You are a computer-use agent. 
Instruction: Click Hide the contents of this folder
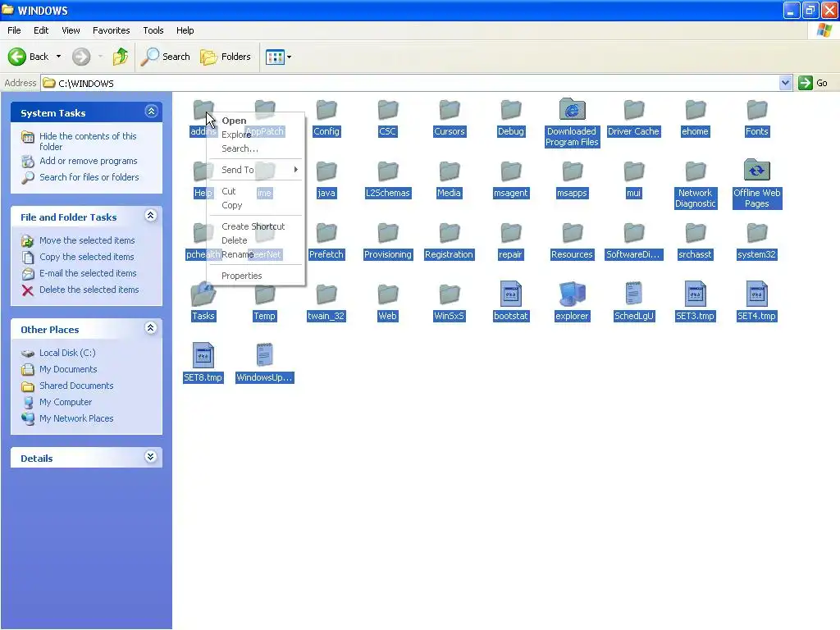click(x=87, y=141)
